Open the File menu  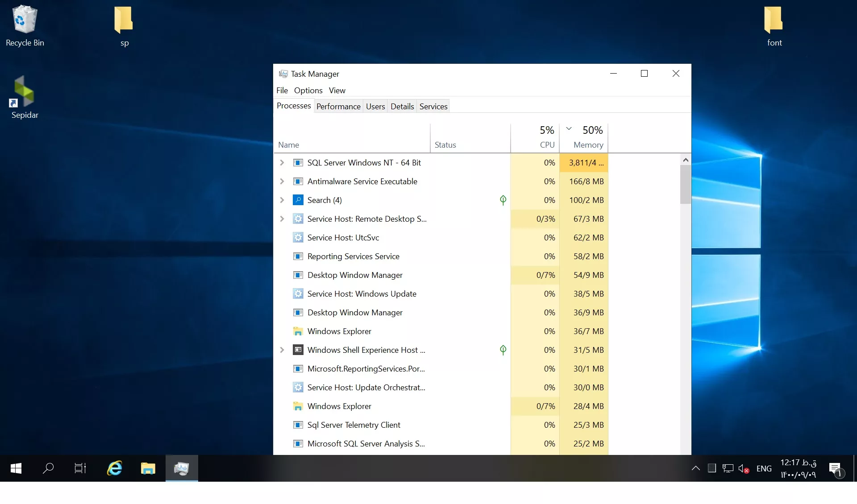pos(282,91)
